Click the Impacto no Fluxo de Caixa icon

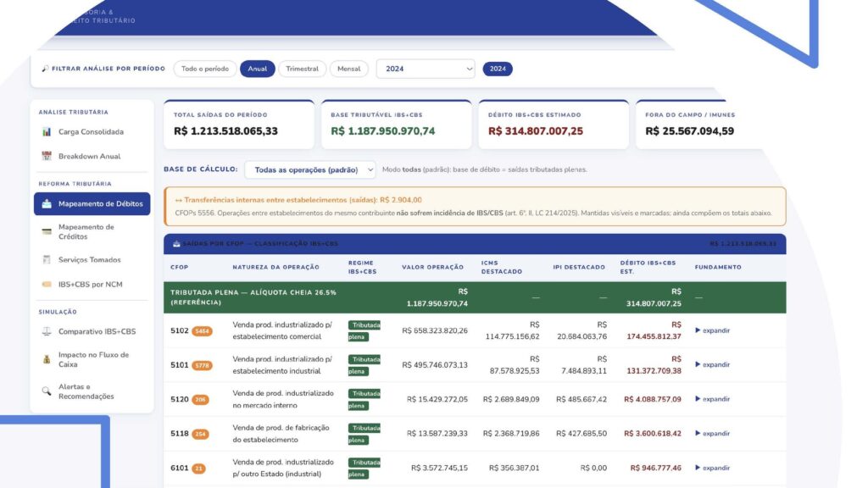click(x=47, y=359)
